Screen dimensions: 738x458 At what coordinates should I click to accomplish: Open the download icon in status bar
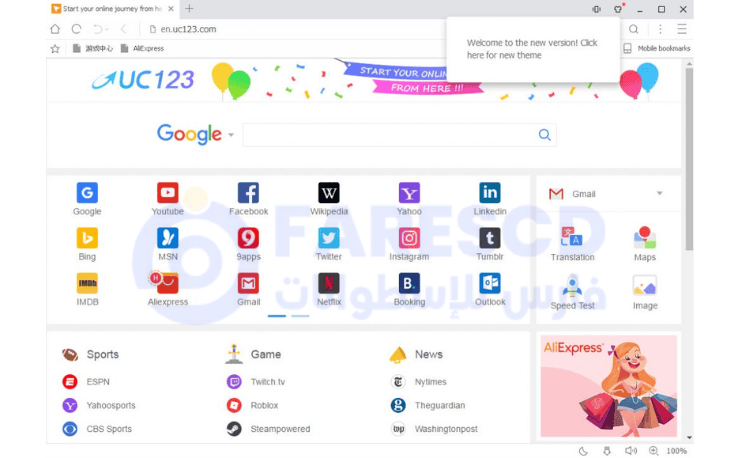coord(607,451)
